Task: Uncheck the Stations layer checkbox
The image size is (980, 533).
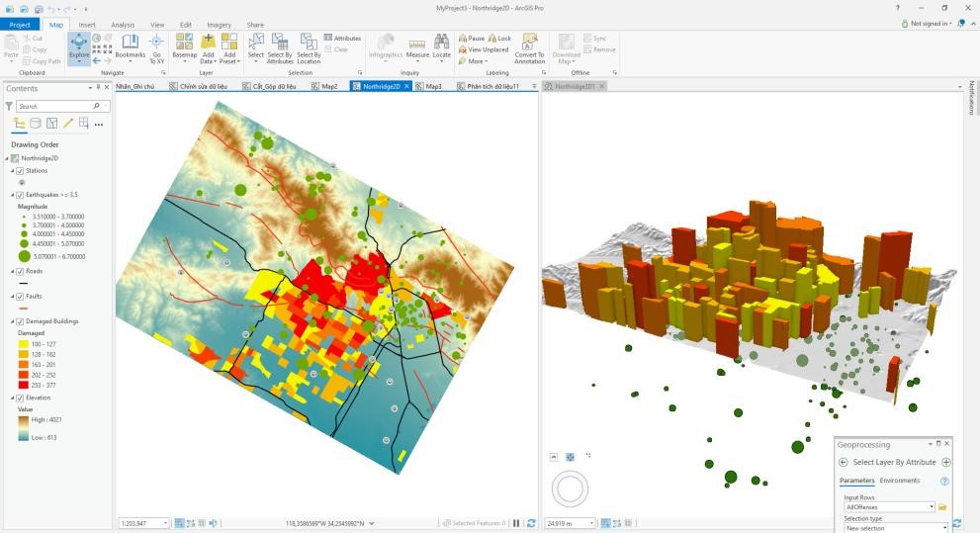Action: (x=20, y=171)
